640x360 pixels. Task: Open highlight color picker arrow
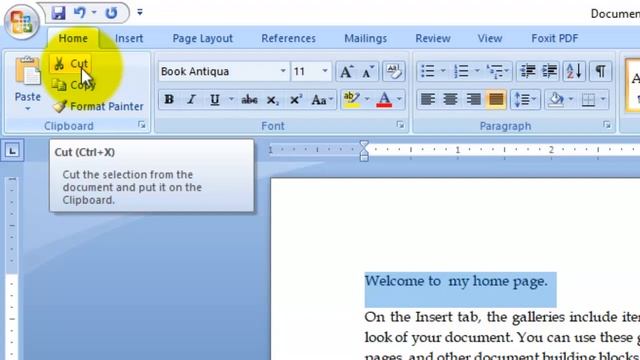(367, 99)
